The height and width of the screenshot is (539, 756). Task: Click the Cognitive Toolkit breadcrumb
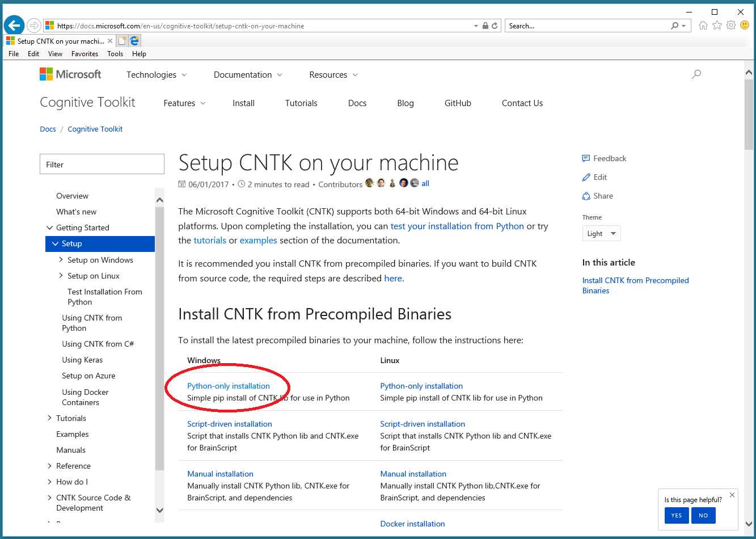[95, 129]
